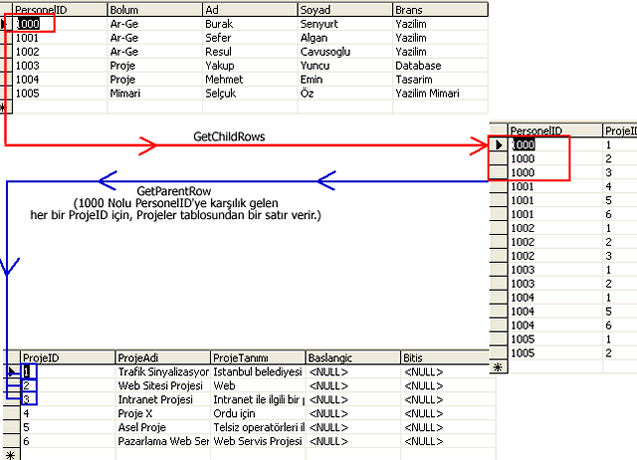Click the Baslangic column header
This screenshot has width=637, height=460.
(x=352, y=357)
